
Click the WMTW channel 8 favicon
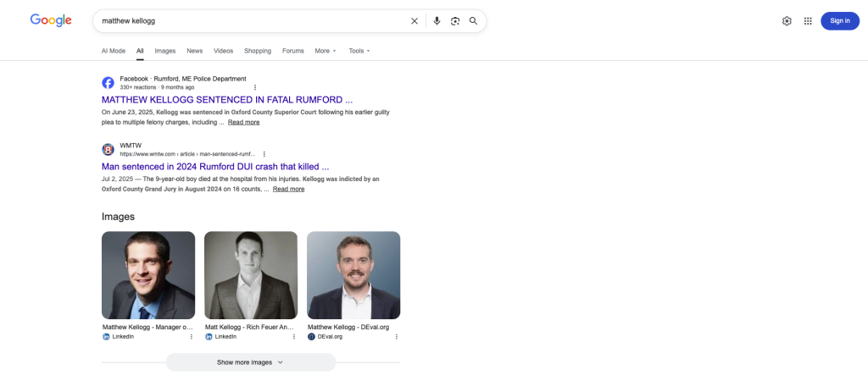coord(108,149)
